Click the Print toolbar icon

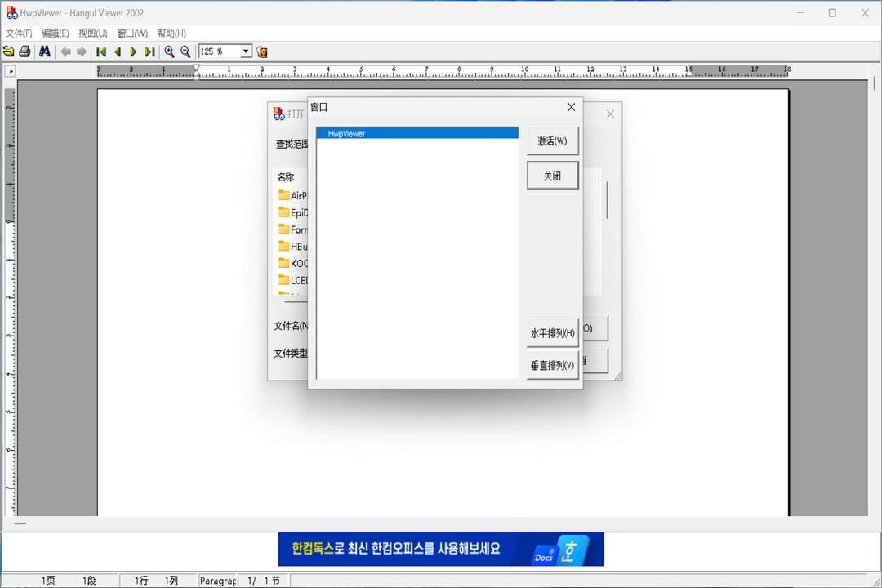click(24, 51)
